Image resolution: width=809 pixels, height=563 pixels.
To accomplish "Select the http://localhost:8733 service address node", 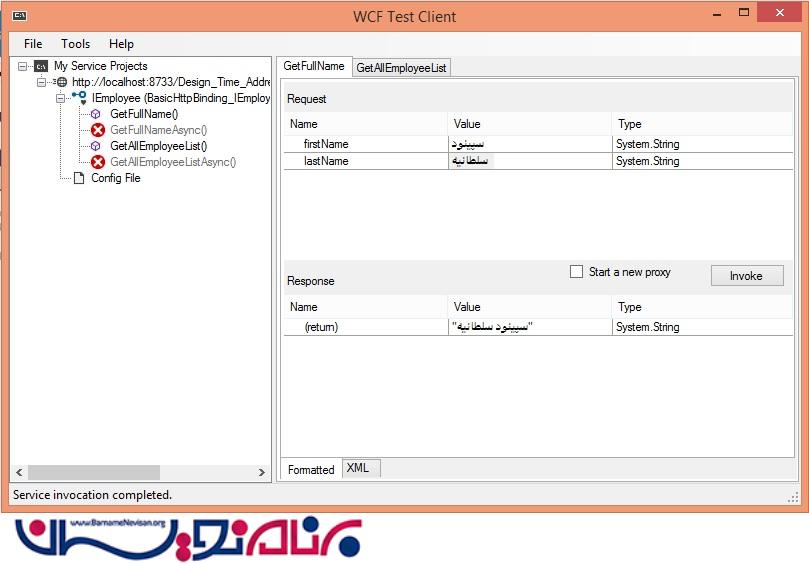I will pos(171,82).
